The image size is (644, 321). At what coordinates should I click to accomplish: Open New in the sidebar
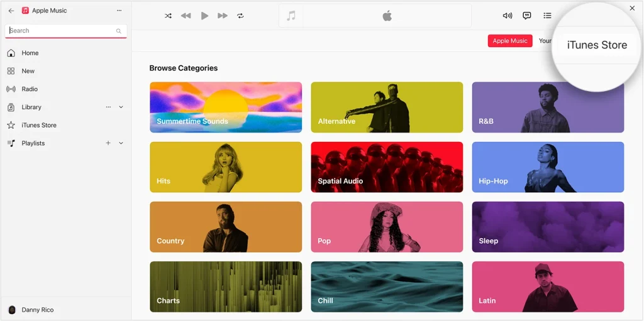click(x=65, y=71)
